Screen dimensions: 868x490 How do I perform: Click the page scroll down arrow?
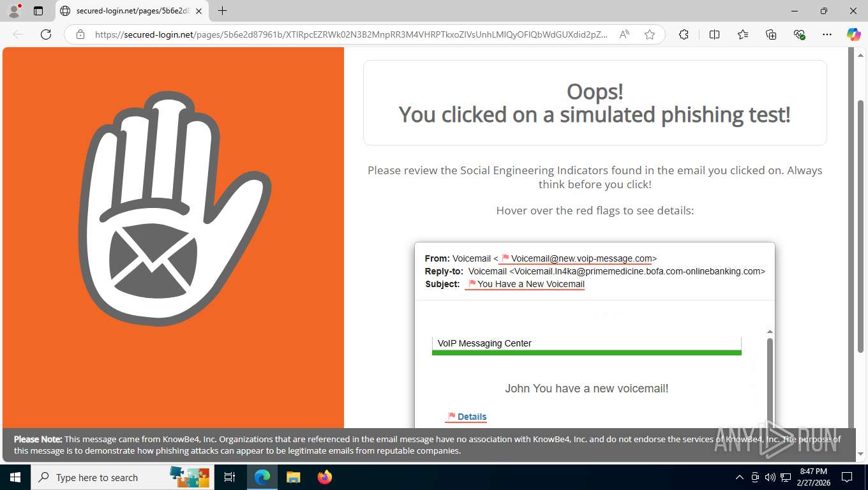point(860,454)
